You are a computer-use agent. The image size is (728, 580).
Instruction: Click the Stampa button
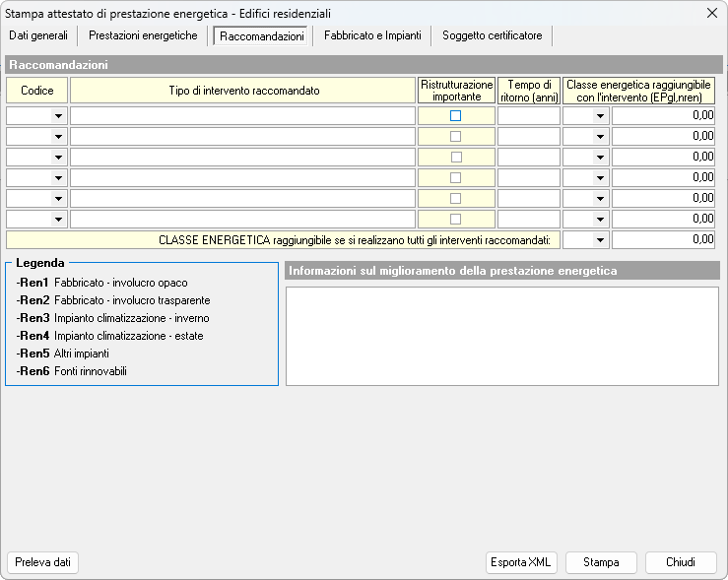[x=601, y=562]
